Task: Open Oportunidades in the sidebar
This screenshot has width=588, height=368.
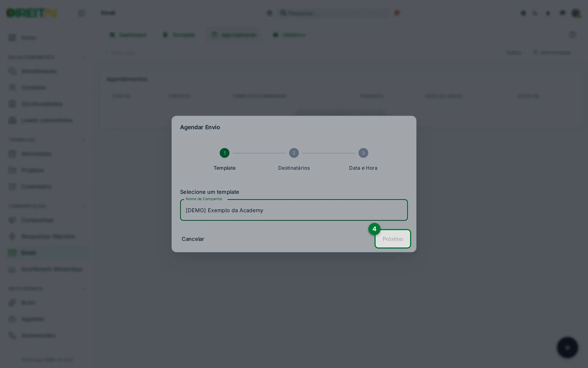Action: coord(36,104)
